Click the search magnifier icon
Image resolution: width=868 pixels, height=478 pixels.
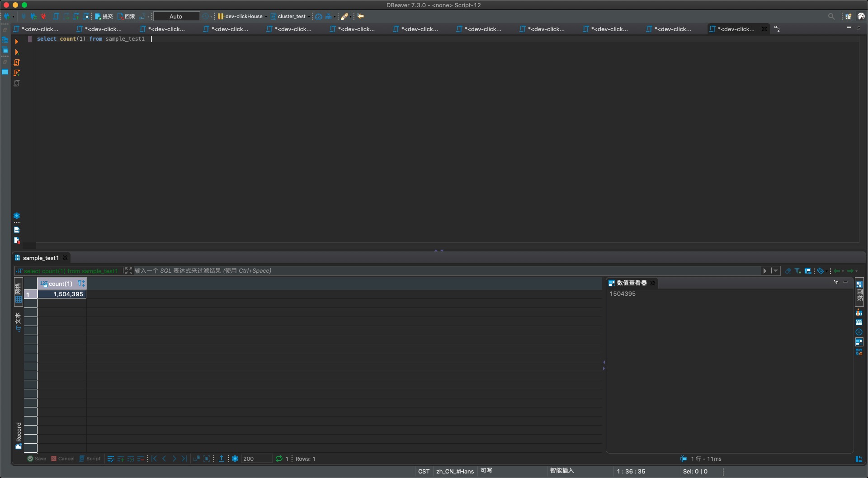click(x=831, y=16)
